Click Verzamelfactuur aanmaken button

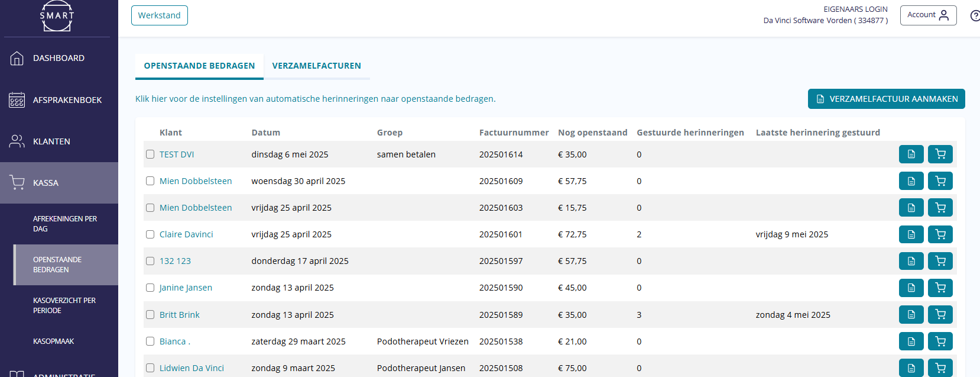point(886,99)
